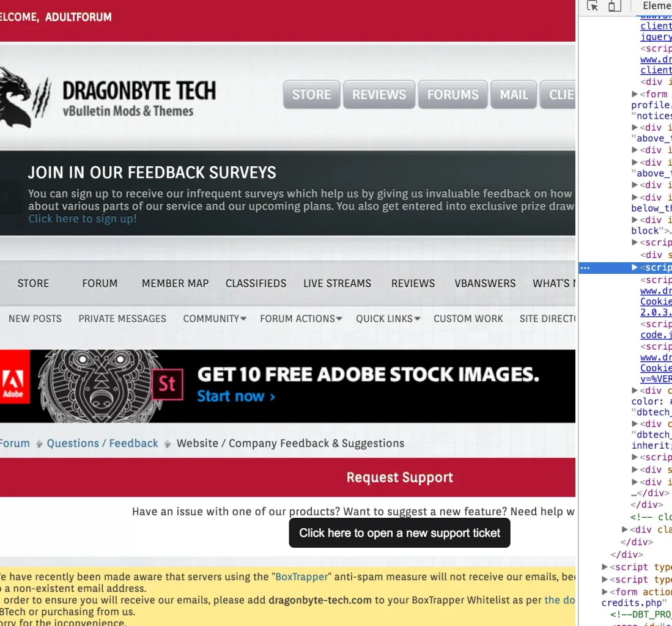Screen dimensions: 672x626
Task: Open the REVIEWS header button
Action: (x=379, y=94)
